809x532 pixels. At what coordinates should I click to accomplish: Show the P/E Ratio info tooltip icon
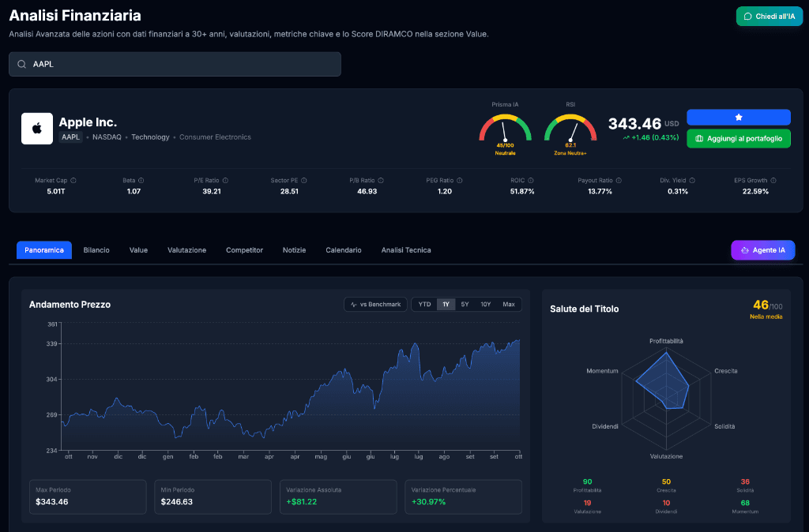pos(225,181)
